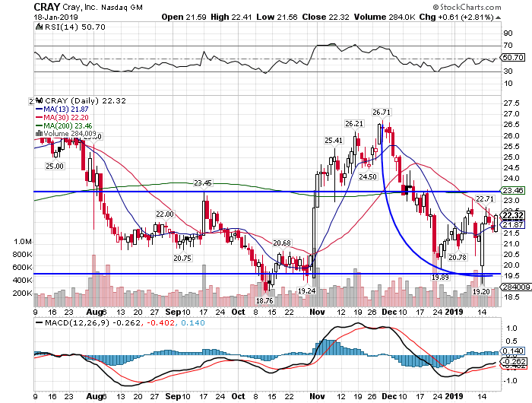Click the 'MACD(12,26,9)' legend label
The image size is (532, 403).
[77, 322]
